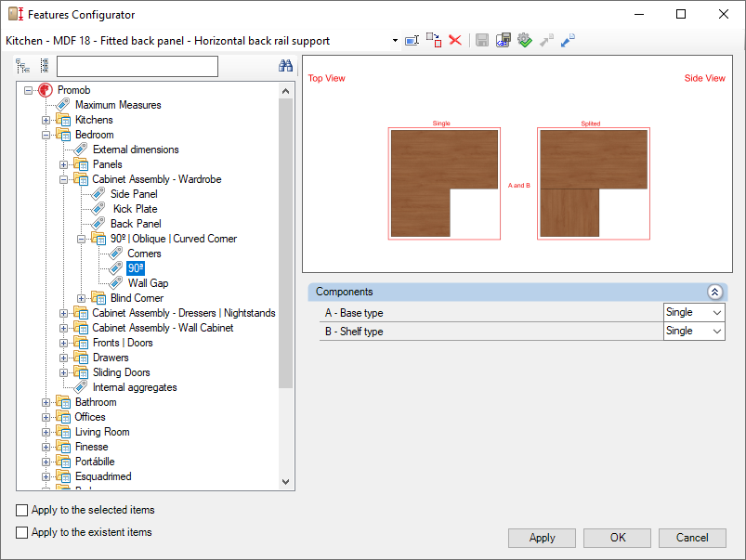This screenshot has height=560, width=746.
Task: Select Wall Gap tree item
Action: (148, 283)
